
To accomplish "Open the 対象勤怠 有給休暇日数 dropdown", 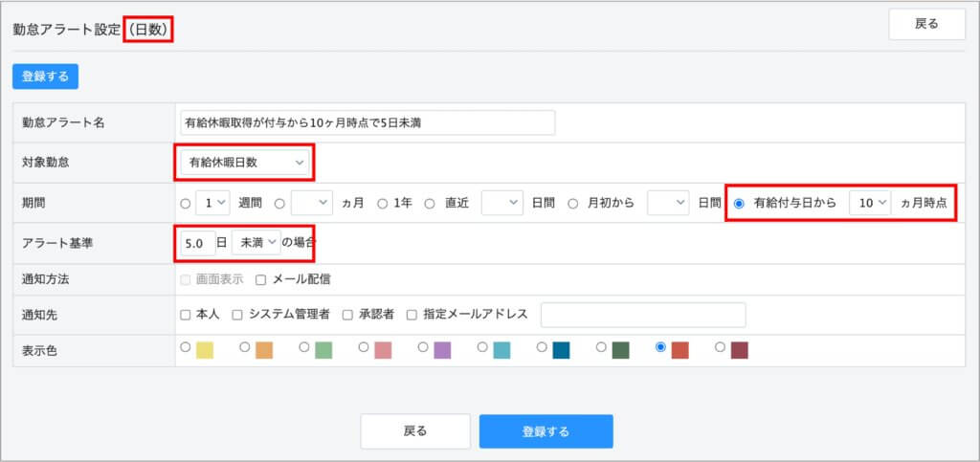I will 247,164.
